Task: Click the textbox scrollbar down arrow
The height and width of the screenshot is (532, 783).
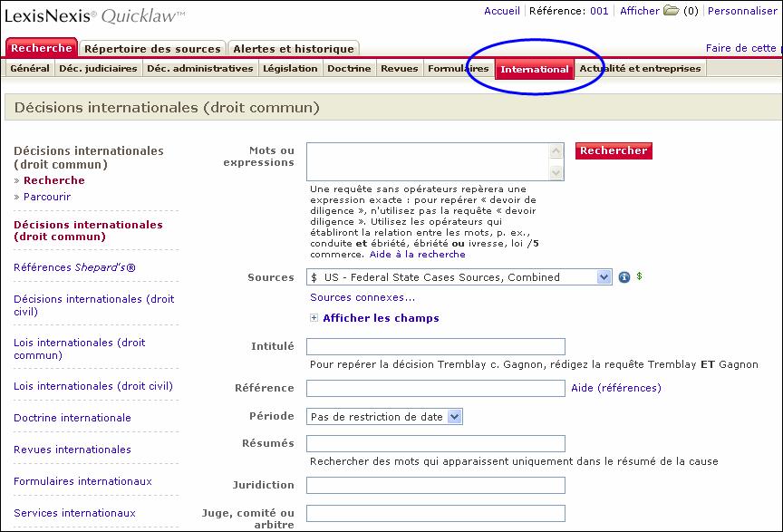Action: (x=556, y=173)
